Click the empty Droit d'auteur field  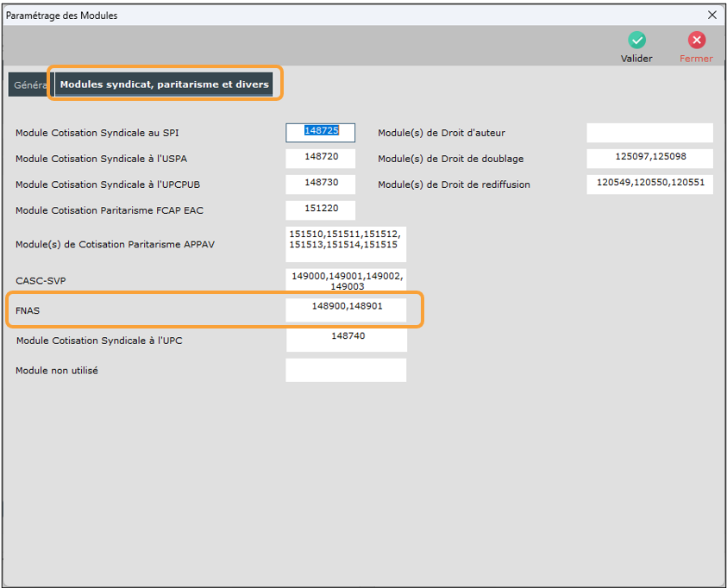[649, 133]
